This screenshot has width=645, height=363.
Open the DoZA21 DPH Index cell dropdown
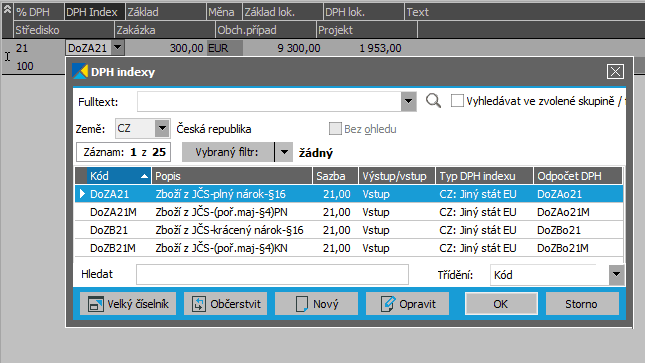[x=118, y=48]
